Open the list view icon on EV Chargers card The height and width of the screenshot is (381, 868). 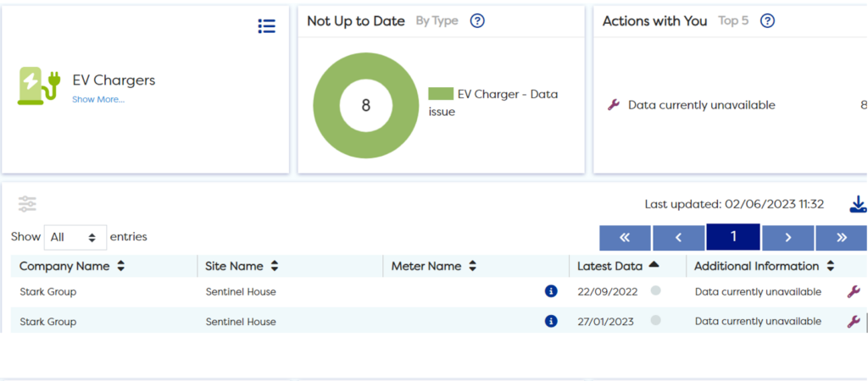coord(266,26)
